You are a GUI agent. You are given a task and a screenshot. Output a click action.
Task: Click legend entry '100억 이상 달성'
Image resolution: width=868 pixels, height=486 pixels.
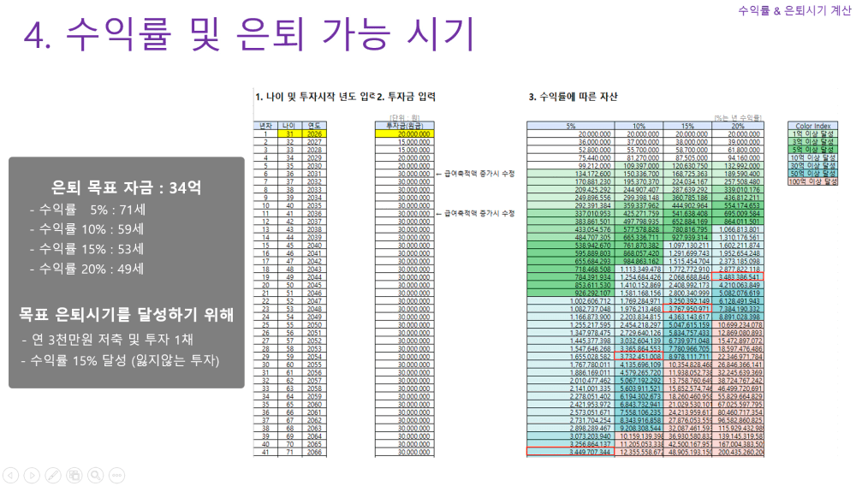(812, 181)
